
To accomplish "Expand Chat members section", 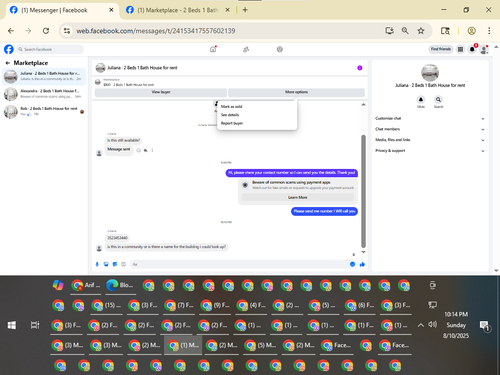I will point(430,129).
